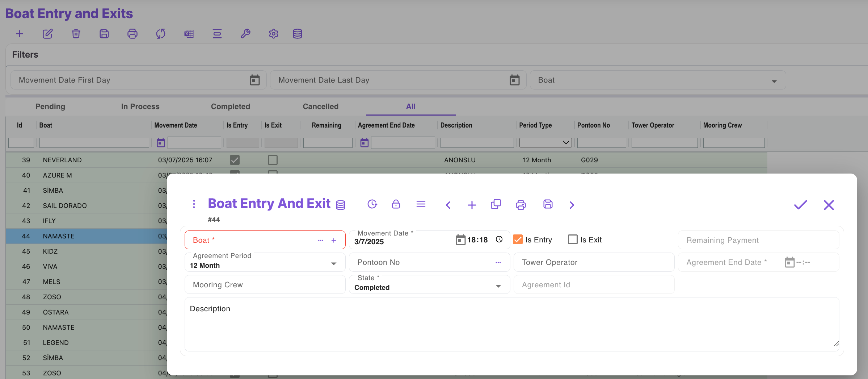
Task: Go to the next record arrow
Action: pyautogui.click(x=572, y=205)
